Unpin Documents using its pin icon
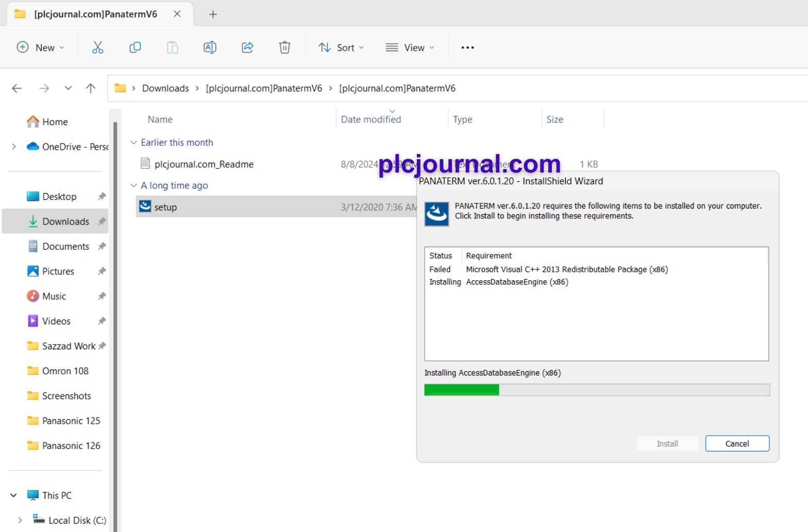Screen dimensions: 808x532 102,246
